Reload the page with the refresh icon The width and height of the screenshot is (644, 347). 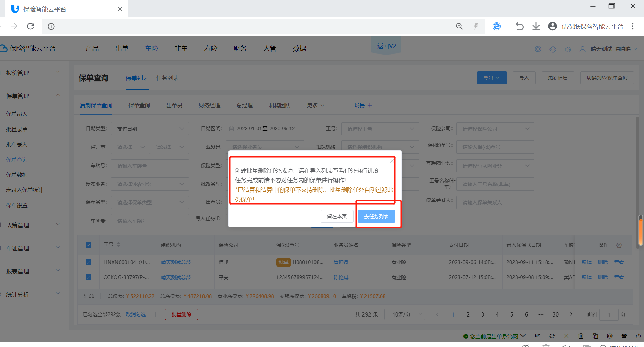pos(30,26)
